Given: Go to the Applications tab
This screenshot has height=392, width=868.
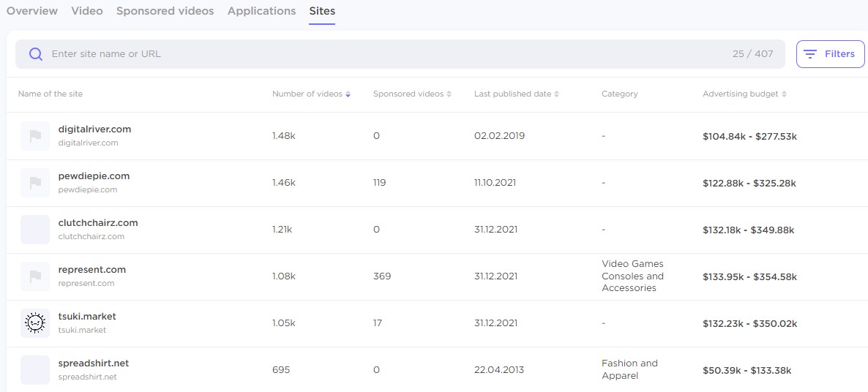Looking at the screenshot, I should [x=261, y=11].
